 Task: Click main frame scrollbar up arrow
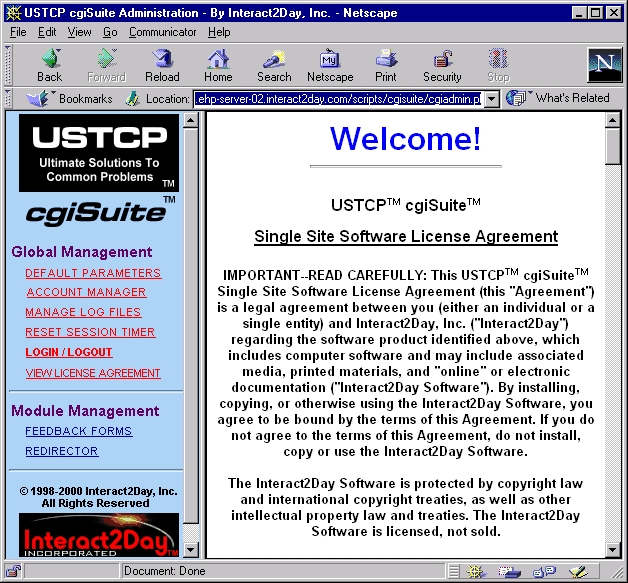coord(613,120)
